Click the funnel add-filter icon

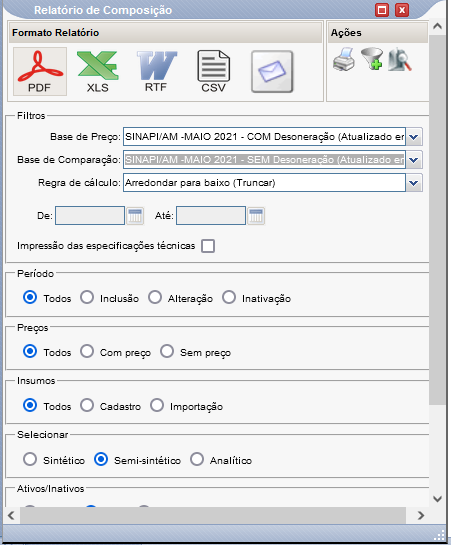pos(372,59)
